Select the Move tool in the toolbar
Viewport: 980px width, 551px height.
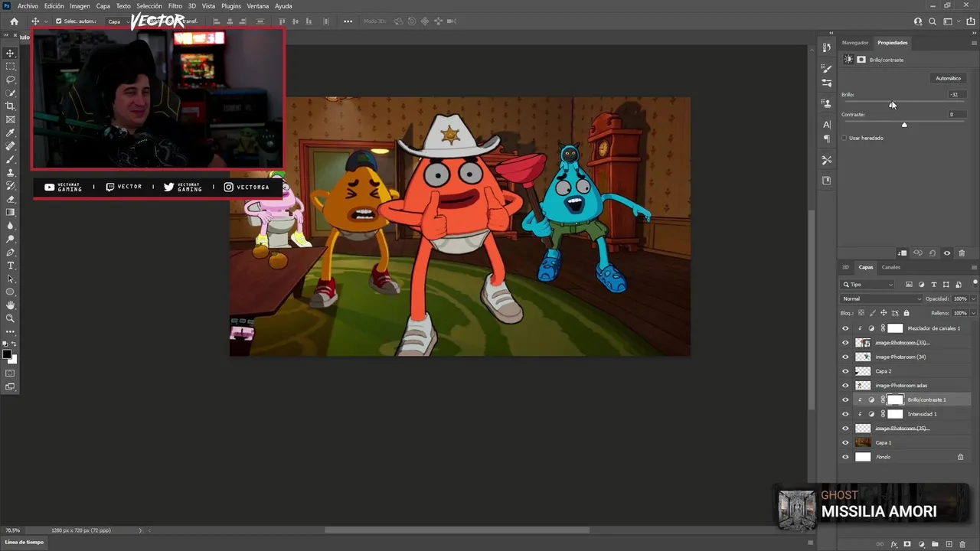(11, 53)
